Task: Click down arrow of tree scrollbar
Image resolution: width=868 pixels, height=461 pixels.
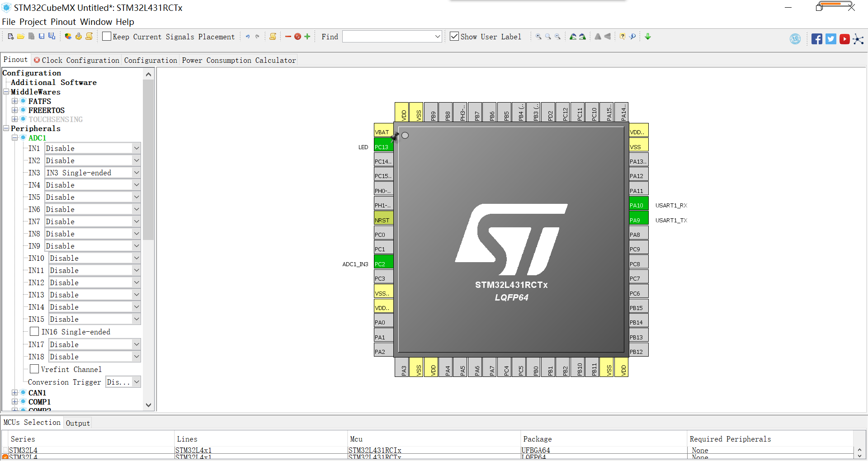Action: 148,405
